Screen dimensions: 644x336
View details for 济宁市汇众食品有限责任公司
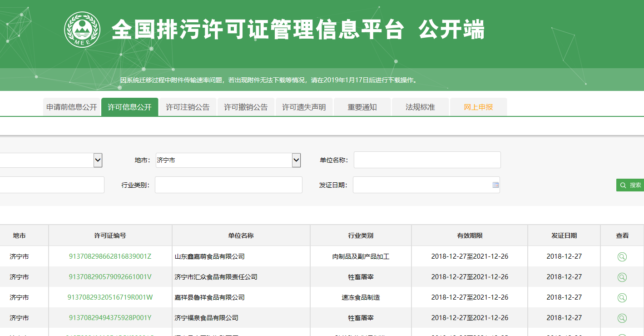(x=622, y=277)
